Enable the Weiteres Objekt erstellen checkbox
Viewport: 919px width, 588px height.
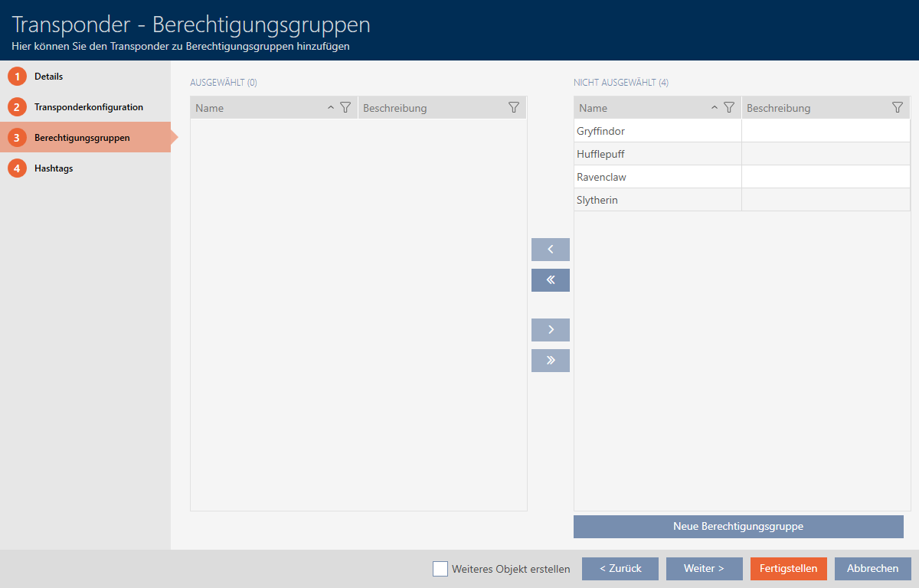[440, 569]
